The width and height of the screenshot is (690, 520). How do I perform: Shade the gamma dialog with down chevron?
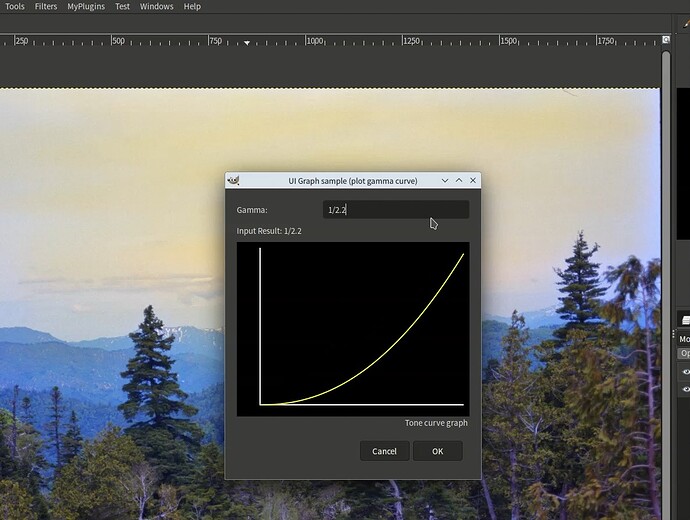pyautogui.click(x=445, y=180)
